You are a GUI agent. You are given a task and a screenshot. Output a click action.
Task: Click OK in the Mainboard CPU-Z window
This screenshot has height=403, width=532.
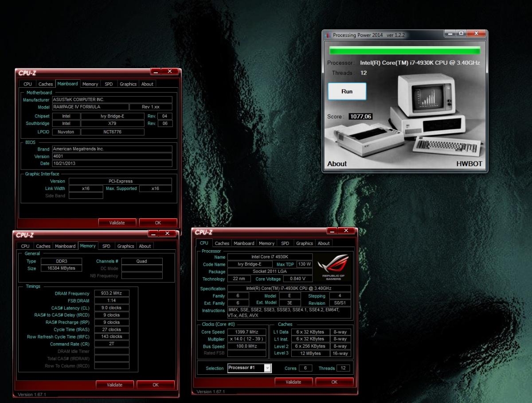click(x=158, y=223)
